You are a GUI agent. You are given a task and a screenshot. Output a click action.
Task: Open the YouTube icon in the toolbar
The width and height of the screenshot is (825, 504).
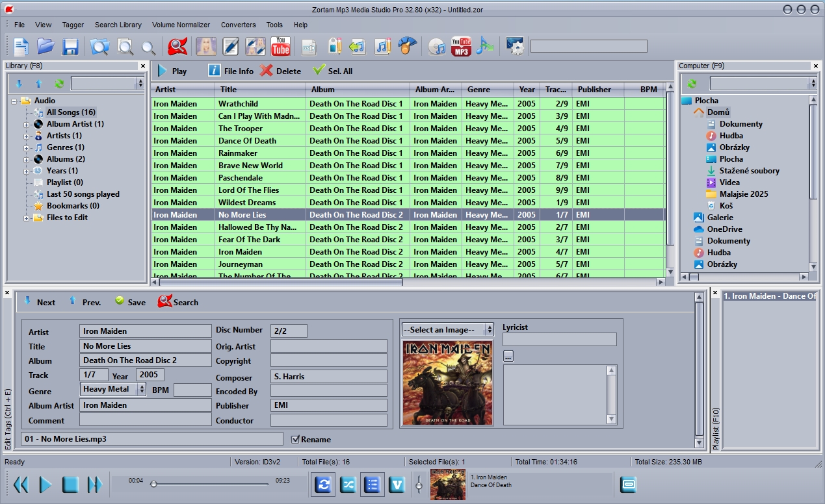[x=281, y=47]
